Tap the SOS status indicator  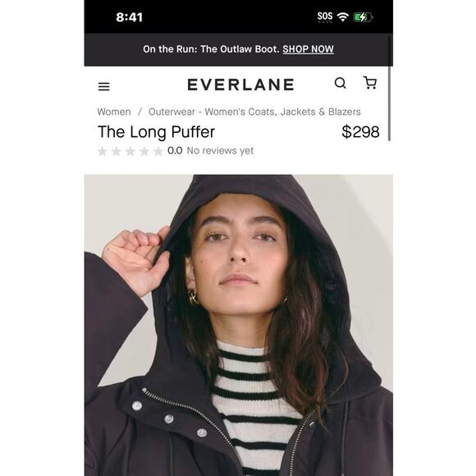pyautogui.click(x=325, y=16)
